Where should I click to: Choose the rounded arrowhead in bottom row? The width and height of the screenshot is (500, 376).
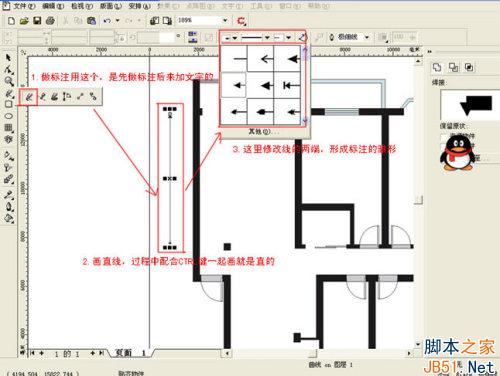[x=261, y=112]
